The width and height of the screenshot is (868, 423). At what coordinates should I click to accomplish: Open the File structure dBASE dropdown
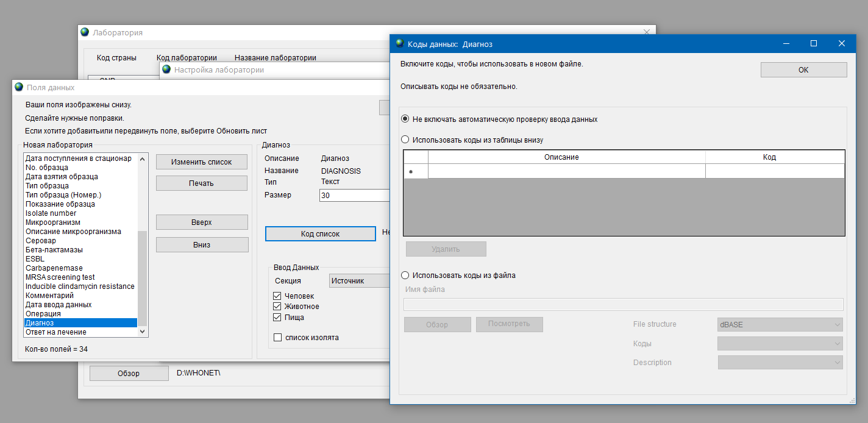point(780,325)
